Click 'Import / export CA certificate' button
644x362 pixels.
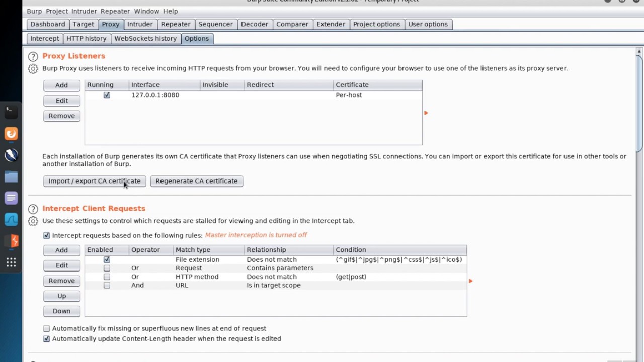pyautogui.click(x=95, y=181)
